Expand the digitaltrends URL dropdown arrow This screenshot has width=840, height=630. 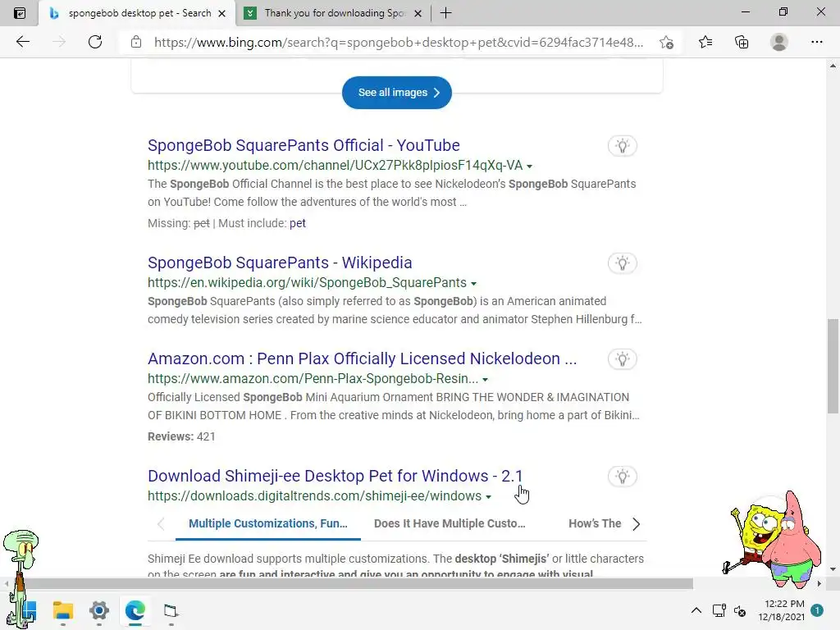(x=489, y=496)
